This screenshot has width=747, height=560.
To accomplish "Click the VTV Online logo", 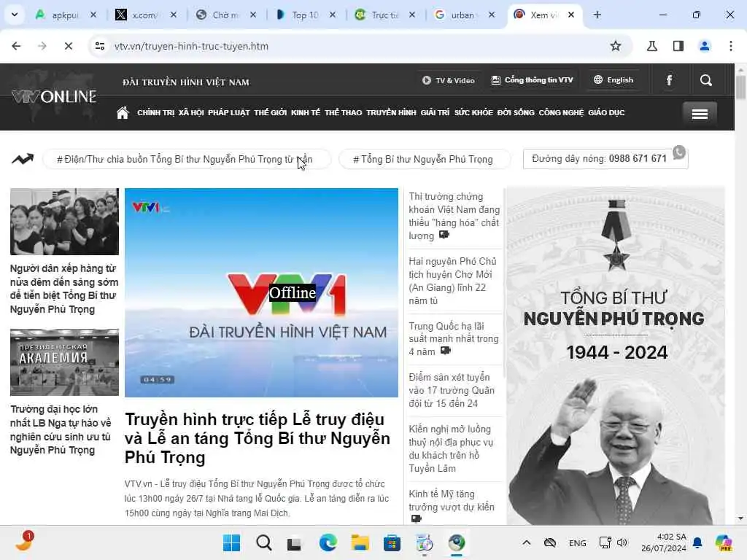I will [x=54, y=97].
